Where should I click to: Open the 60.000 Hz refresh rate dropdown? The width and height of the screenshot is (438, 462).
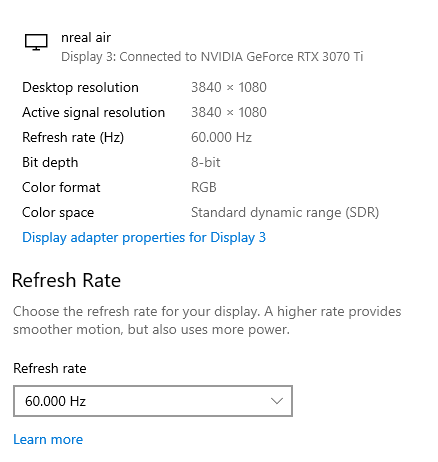(153, 401)
